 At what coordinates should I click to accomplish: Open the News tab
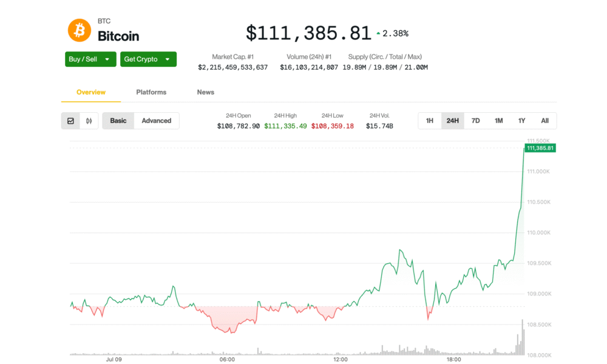pos(206,92)
